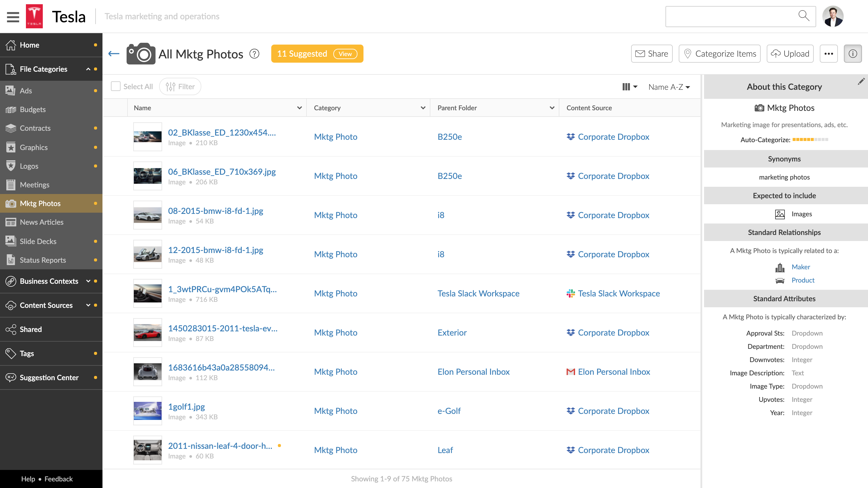Click the help question mark icon
The width and height of the screenshot is (868, 488).
254,54
